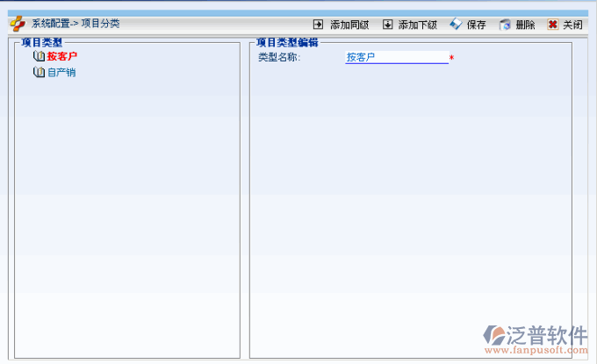
Task: Click the 保存 save icon
Action: 456,25
